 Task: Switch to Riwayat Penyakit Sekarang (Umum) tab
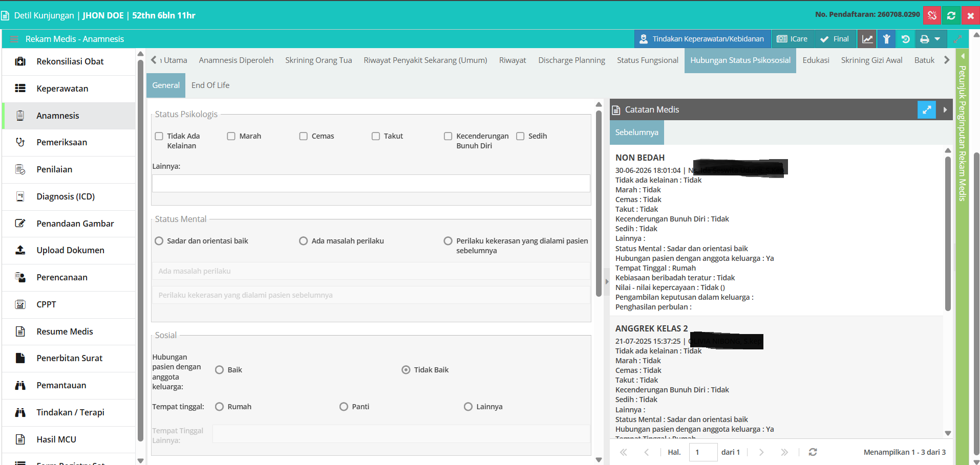point(425,60)
